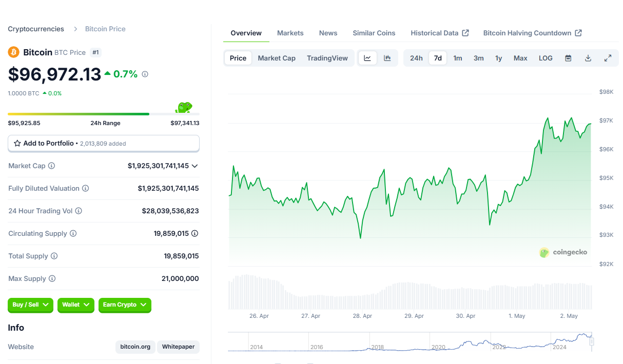The image size is (623, 364).
Task: Click Total Supply info icon
Action: (x=54, y=256)
